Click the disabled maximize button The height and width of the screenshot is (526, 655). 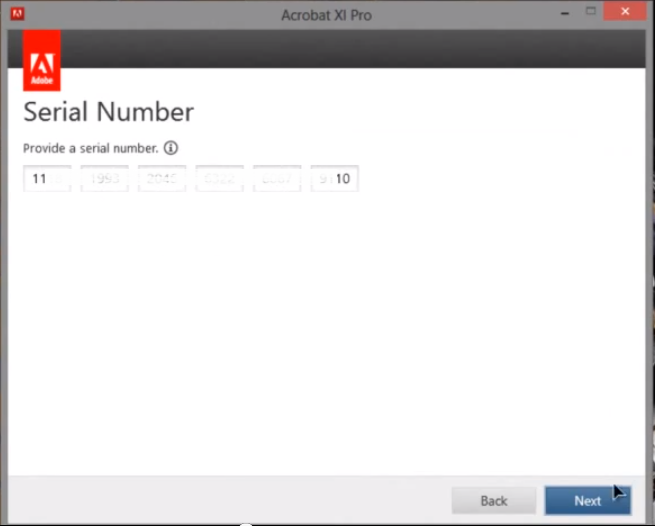click(x=591, y=11)
